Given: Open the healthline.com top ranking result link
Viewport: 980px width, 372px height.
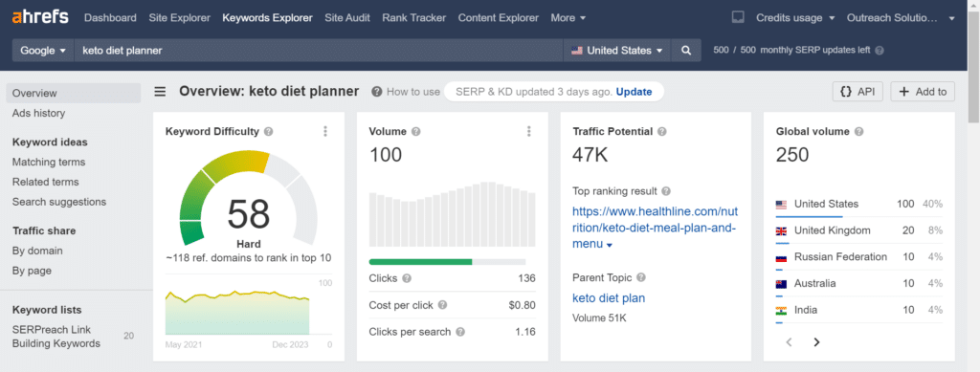Looking at the screenshot, I should pyautogui.click(x=655, y=228).
